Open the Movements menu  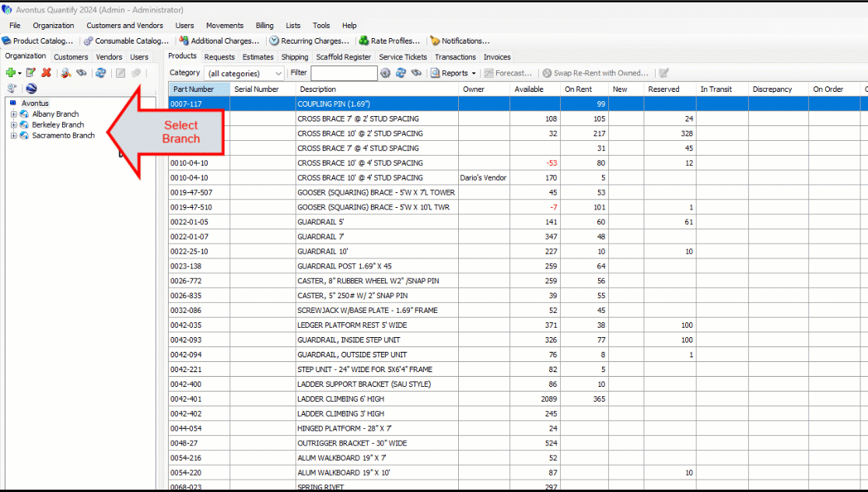(x=225, y=25)
